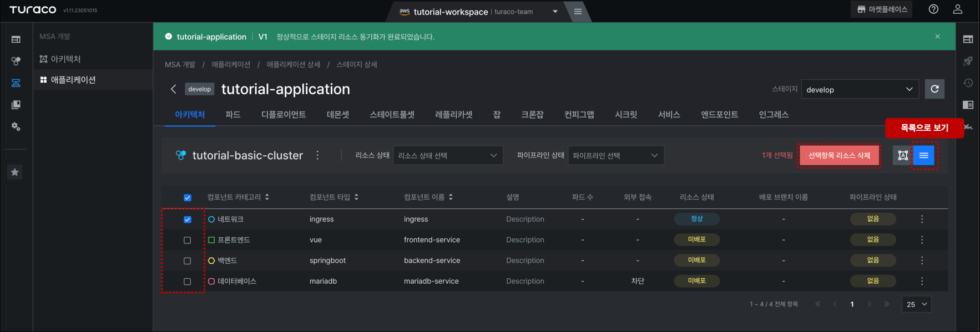Screen dimensions: 980x332
Task: Open the 파이프라인 선택 dropdown
Action: 615,156
